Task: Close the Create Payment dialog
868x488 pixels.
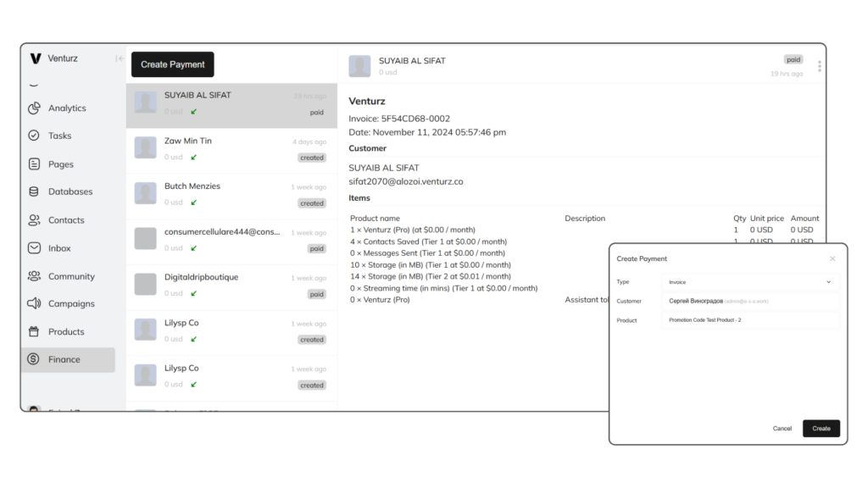Action: coord(832,258)
